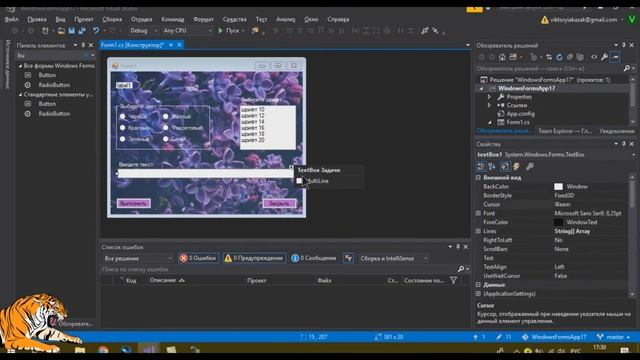Open the Сборка и IntelliSense dropdown
640x360 pixels.
point(393,258)
